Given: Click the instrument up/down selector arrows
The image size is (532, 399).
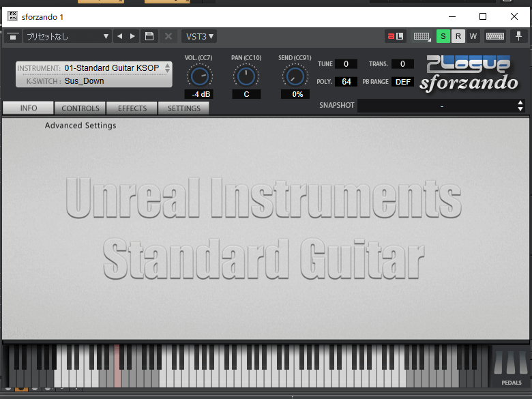Looking at the screenshot, I should click(167, 68).
